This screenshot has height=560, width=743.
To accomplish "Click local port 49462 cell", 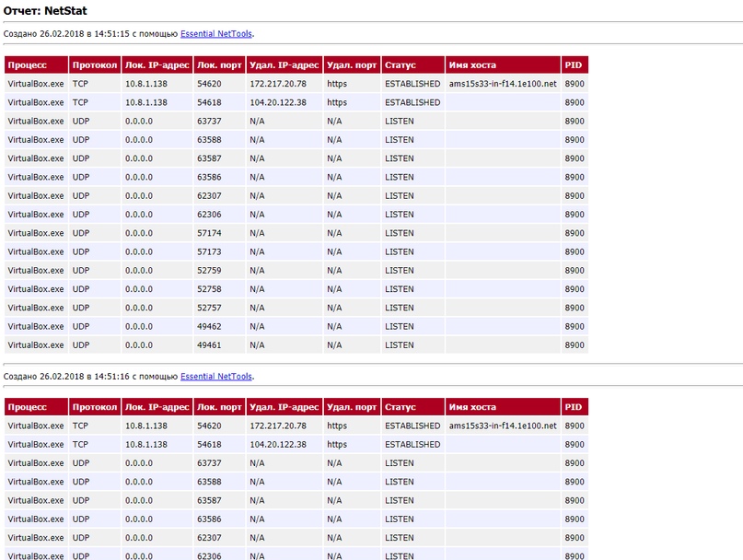I will 209,326.
